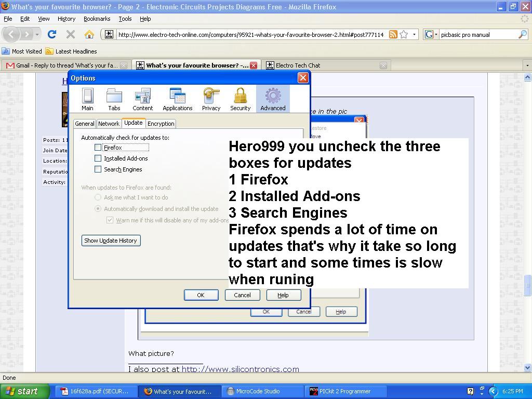This screenshot has width=532, height=399.
Task: Go forward with the browser Forward arrow
Action: tap(26, 34)
